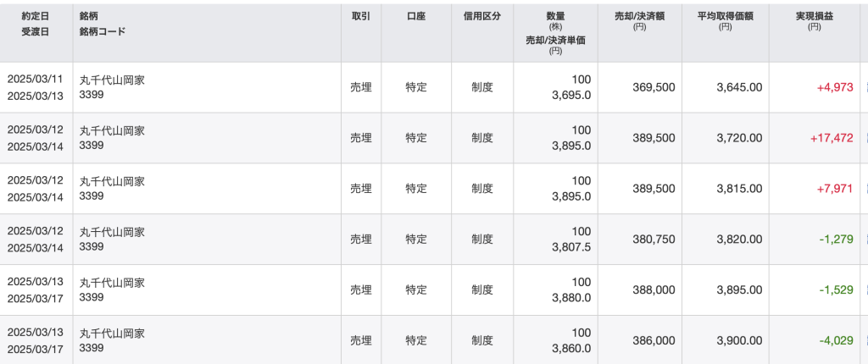Select the +4,973 realized profit value
This screenshot has width=868, height=364.
coord(834,87)
